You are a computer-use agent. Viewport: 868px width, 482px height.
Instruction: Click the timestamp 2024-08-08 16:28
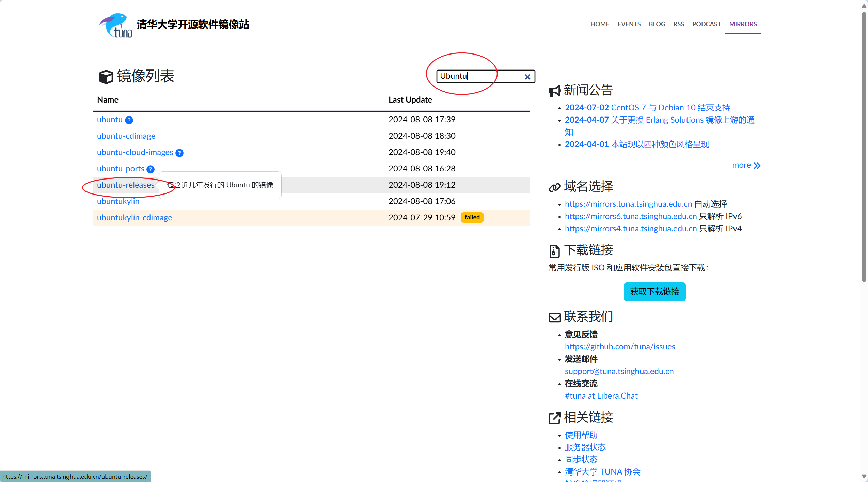click(422, 169)
